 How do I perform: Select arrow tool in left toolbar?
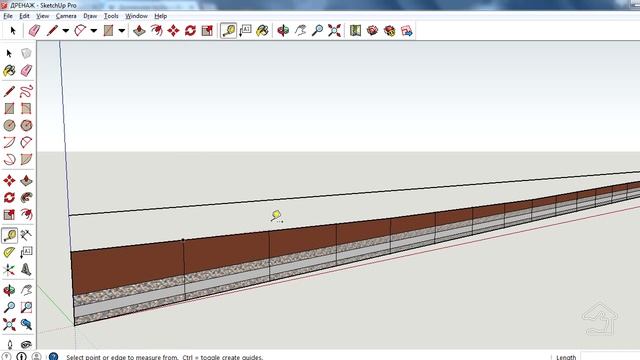(x=9, y=53)
